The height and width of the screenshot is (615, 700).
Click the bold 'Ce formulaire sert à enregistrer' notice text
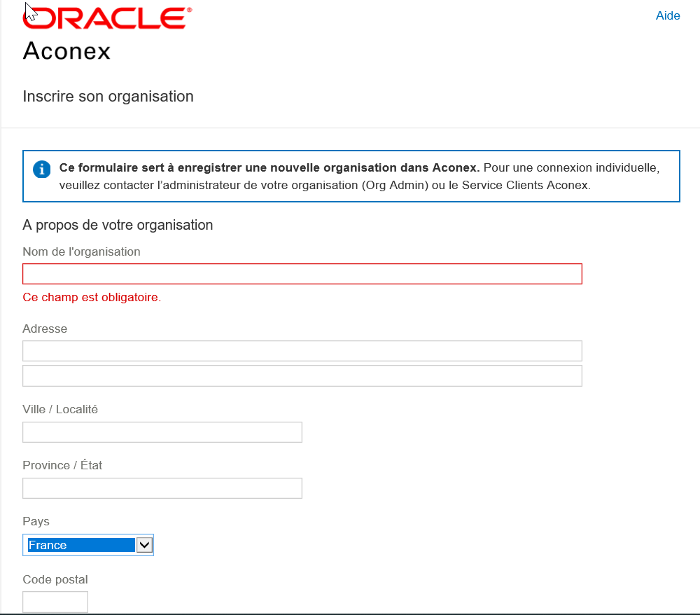(269, 167)
